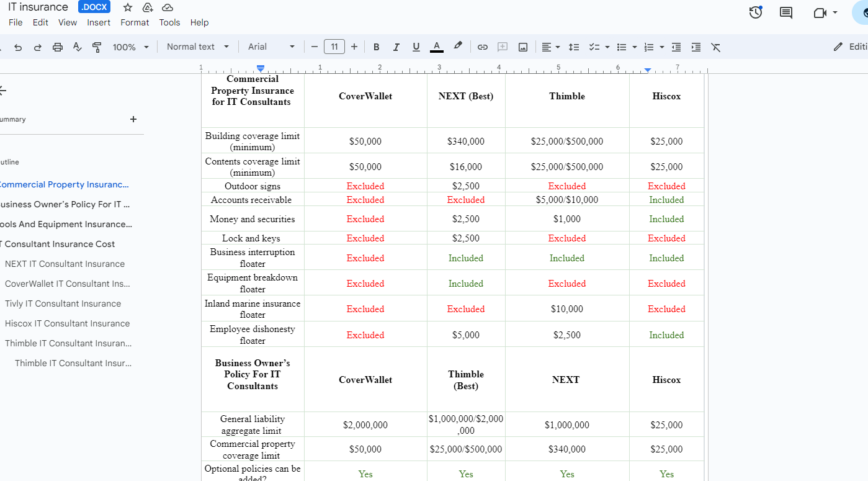Jump to Tools And Equipment Insurance heading
This screenshot has height=481, width=868.
pos(65,224)
